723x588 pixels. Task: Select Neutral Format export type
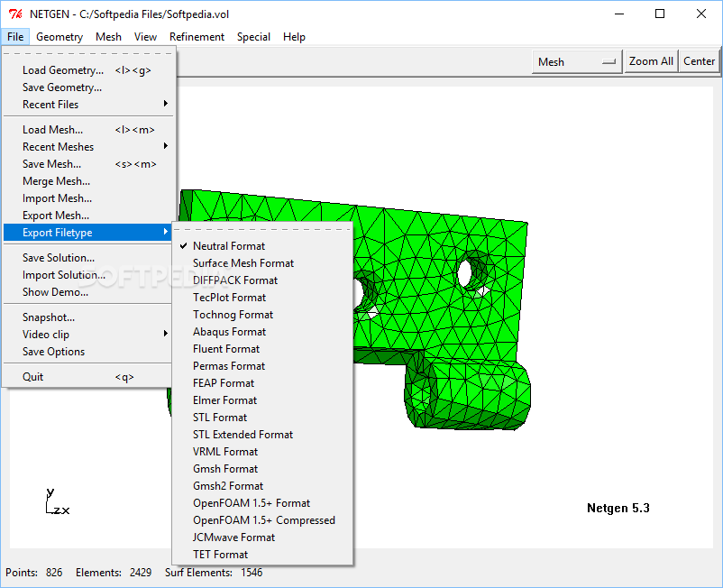point(262,246)
